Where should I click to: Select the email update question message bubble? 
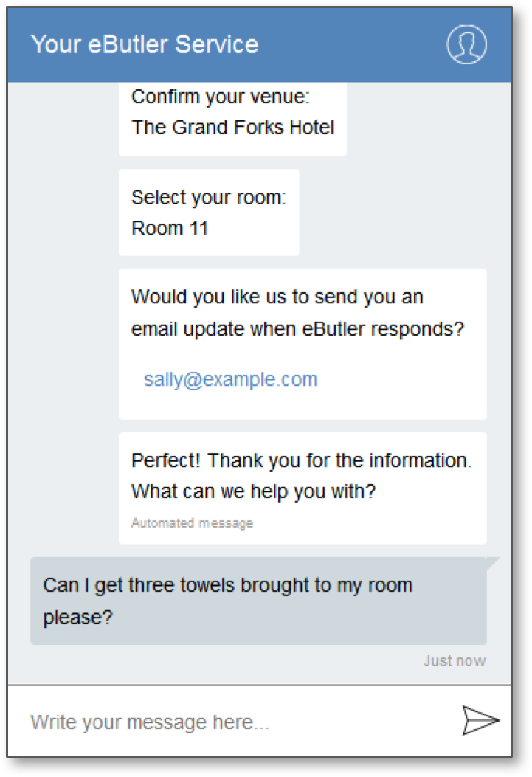pyautogui.click(x=303, y=344)
